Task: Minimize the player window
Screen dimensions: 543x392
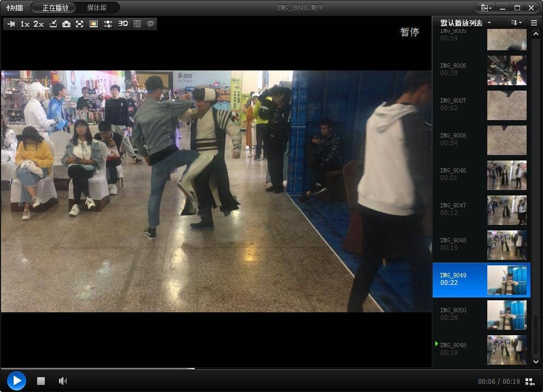Action: point(503,8)
